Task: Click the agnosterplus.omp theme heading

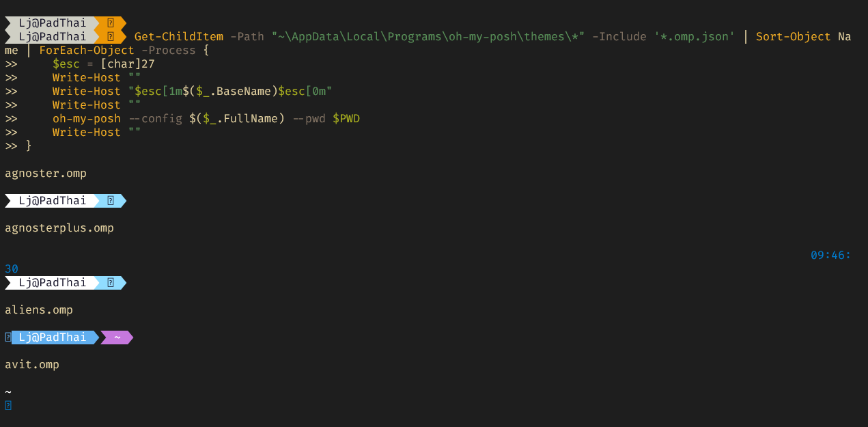Action: (59, 228)
